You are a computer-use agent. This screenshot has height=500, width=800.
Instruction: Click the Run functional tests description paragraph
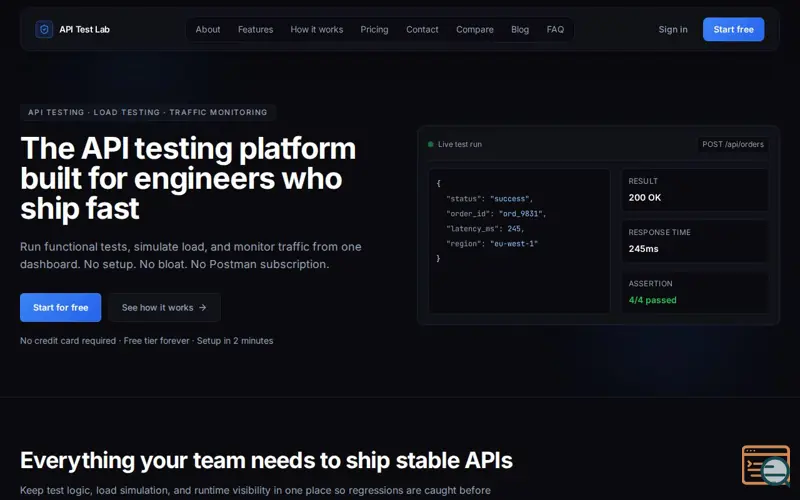[x=191, y=256]
